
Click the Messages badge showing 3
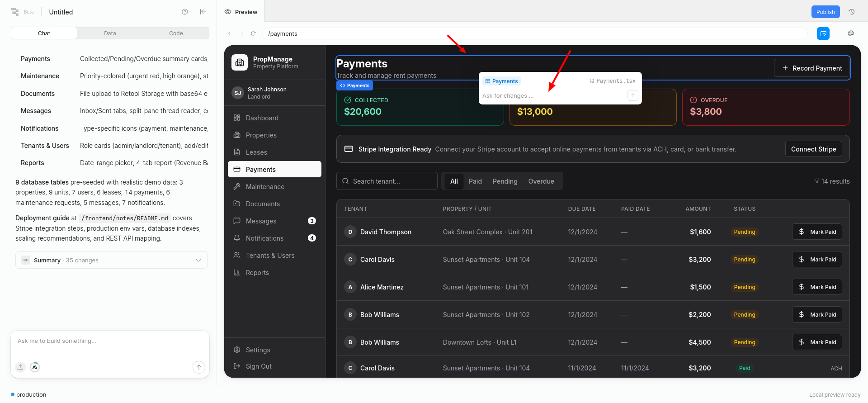tap(312, 221)
